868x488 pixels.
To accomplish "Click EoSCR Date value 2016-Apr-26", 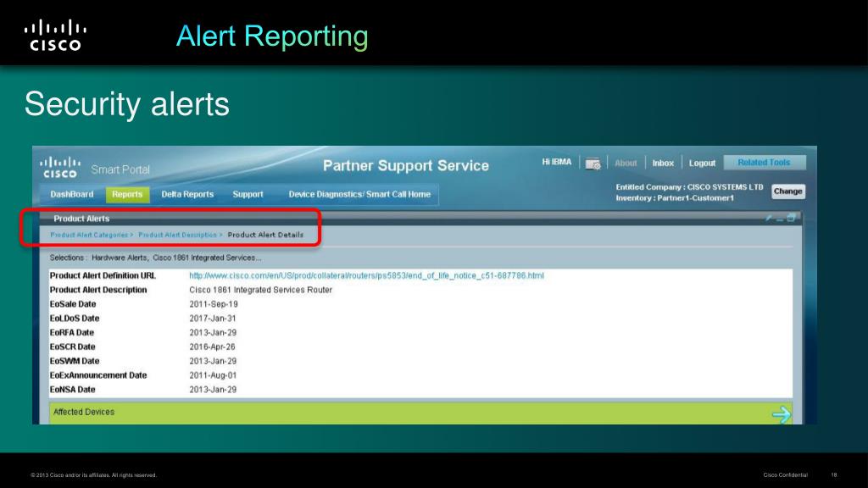I will pyautogui.click(x=212, y=347).
